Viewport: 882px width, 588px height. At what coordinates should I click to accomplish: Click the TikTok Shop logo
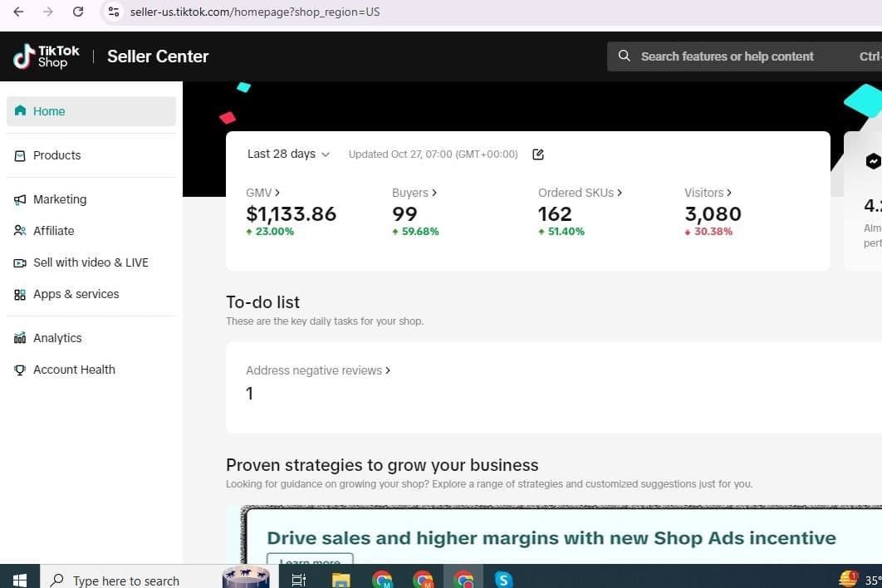click(x=47, y=56)
